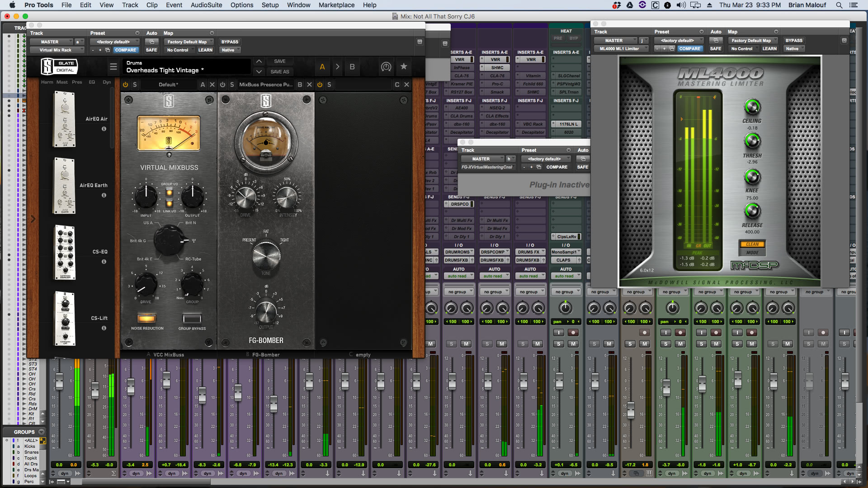Toggle power on FG-Bomber module slot B
This screenshot has height=488, width=868.
pos(222,84)
